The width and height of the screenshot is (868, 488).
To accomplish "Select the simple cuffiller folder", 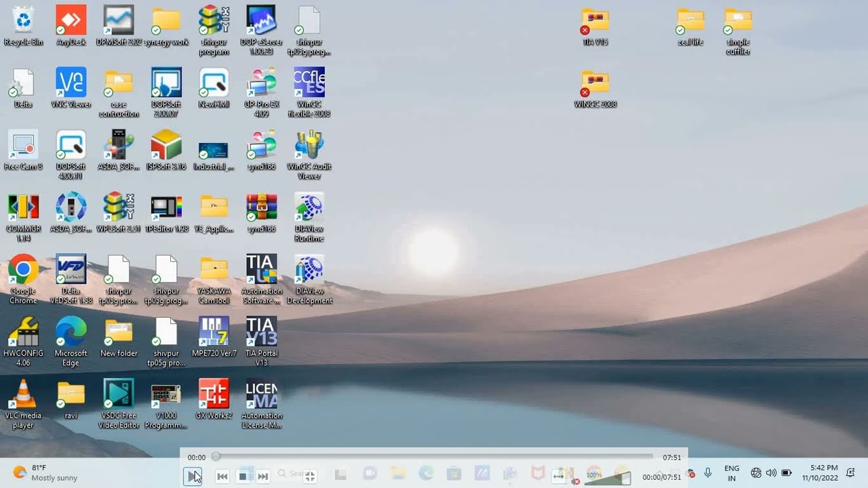I will (738, 31).
